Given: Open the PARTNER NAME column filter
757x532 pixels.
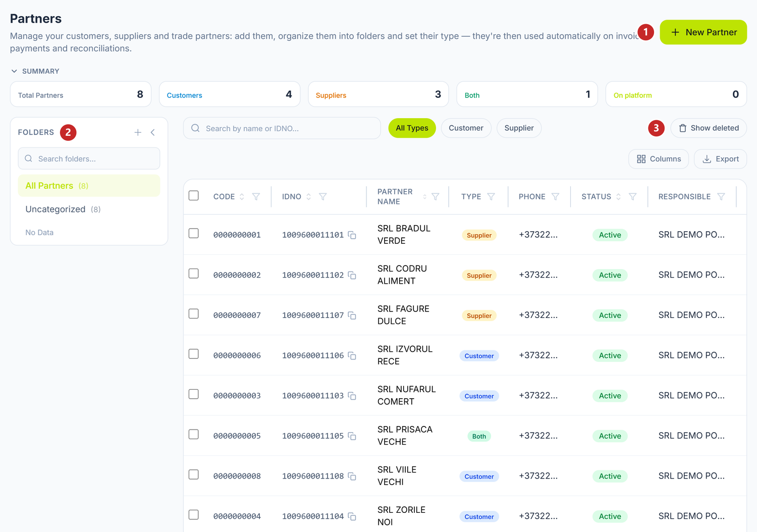Looking at the screenshot, I should (x=436, y=197).
